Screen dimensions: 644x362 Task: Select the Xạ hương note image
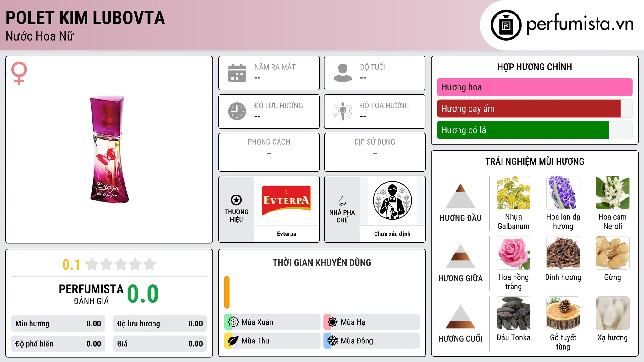[x=613, y=313]
